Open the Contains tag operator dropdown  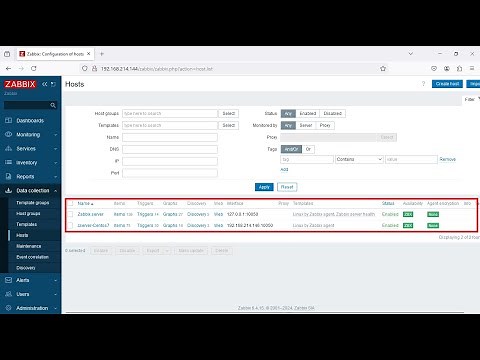[359, 159]
